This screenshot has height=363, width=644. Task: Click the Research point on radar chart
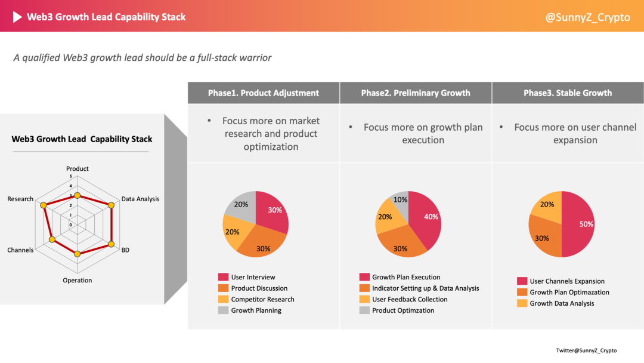pos(43,205)
